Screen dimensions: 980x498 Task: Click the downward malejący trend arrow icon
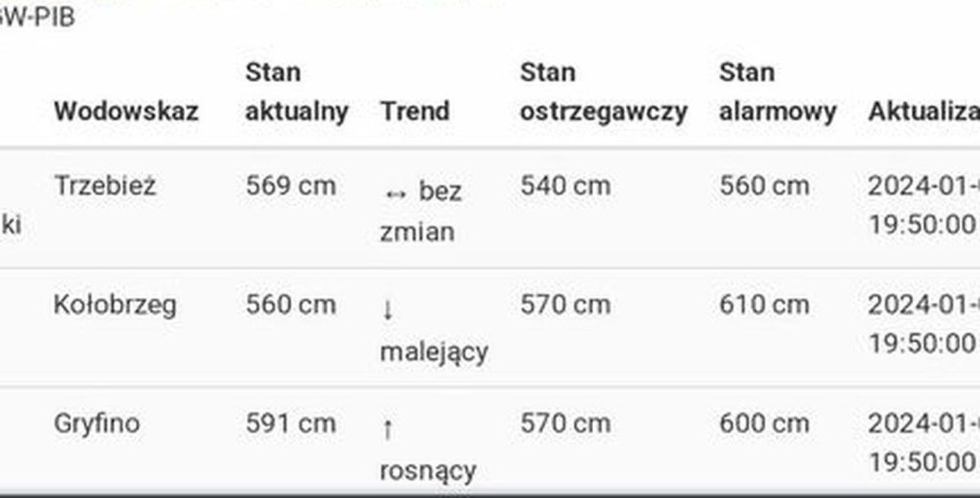(387, 310)
